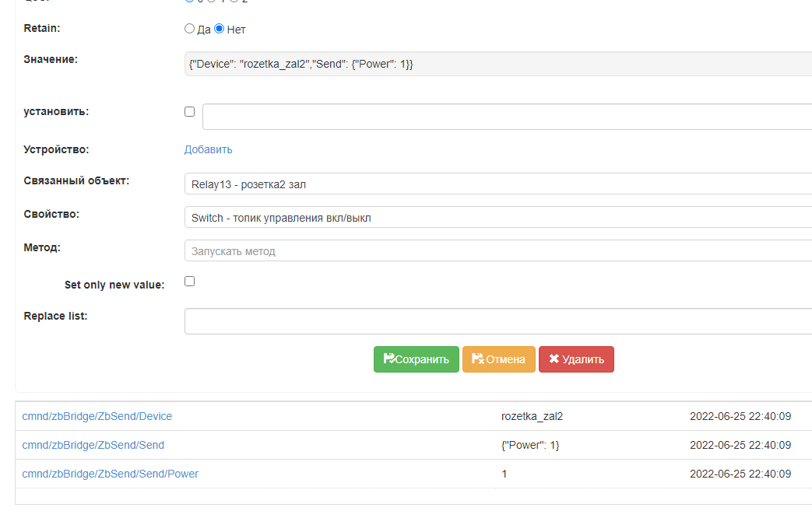
Task: Toggle the Set only new value checkbox
Action: (189, 282)
